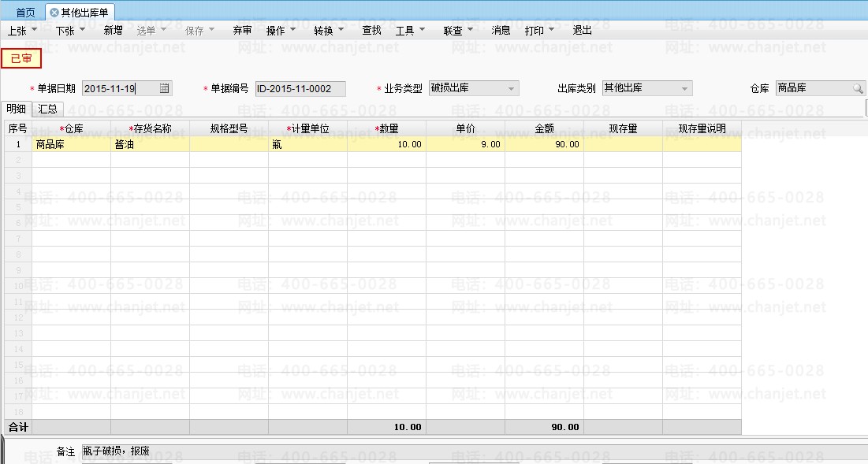The height and width of the screenshot is (464, 868).
Task: Click the 仓库 column header
Action: tap(72, 128)
